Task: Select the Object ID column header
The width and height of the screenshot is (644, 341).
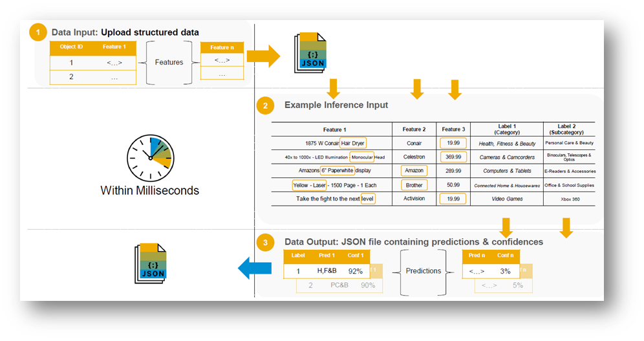Action: coord(71,47)
